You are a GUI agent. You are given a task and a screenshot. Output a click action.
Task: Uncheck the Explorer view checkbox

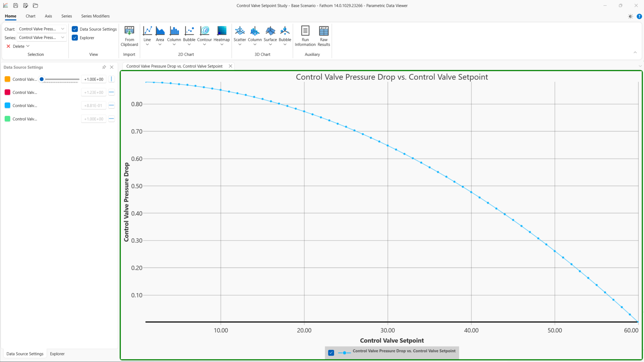tap(75, 38)
